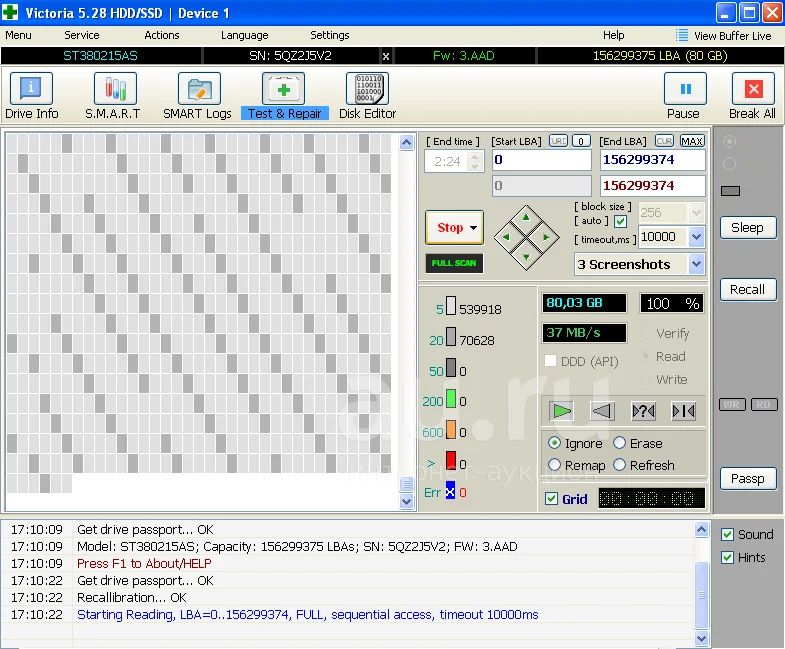Viewport: 785px width, 649px height.
Task: Toggle the block size auto checkbox
Action: point(620,221)
